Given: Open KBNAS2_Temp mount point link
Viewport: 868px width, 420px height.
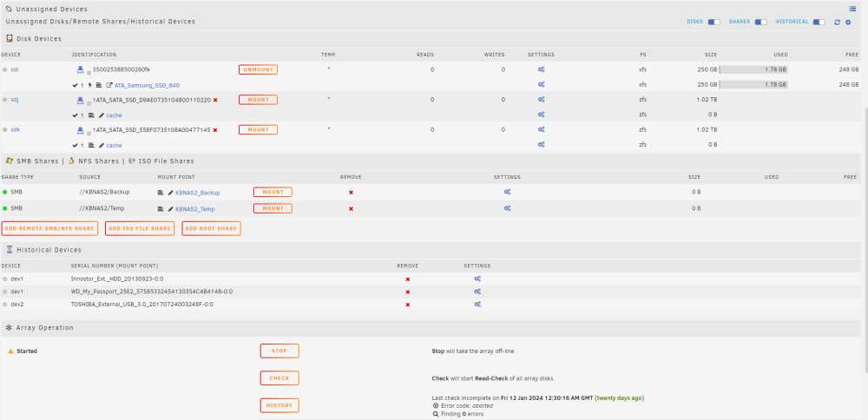Looking at the screenshot, I should [194, 208].
